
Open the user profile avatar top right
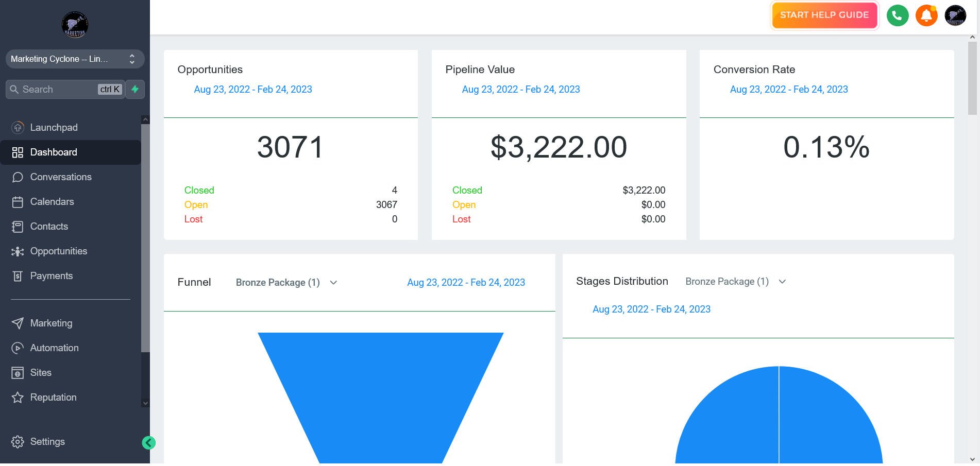click(x=955, y=15)
